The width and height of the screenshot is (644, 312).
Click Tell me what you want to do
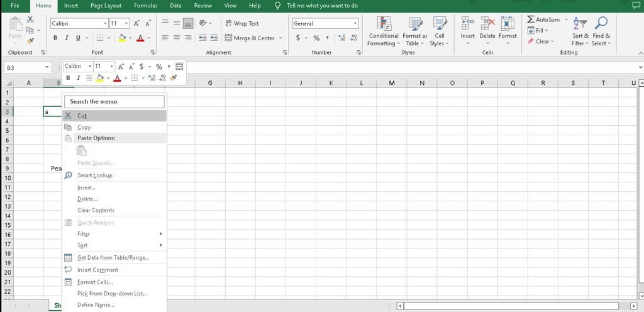pyautogui.click(x=322, y=6)
